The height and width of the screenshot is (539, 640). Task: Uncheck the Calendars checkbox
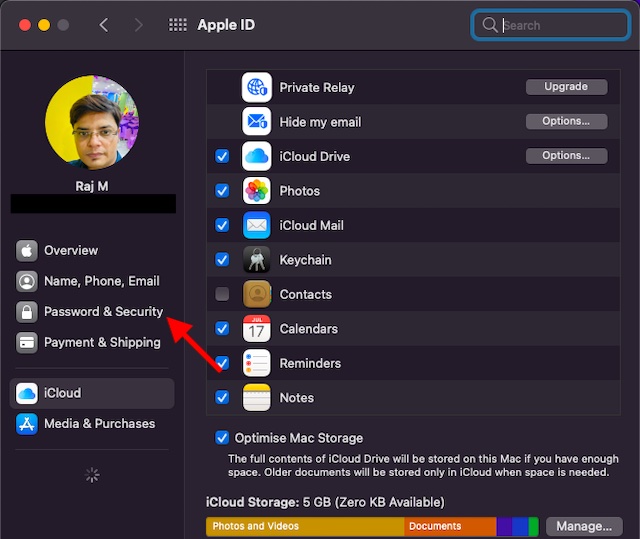coord(222,328)
